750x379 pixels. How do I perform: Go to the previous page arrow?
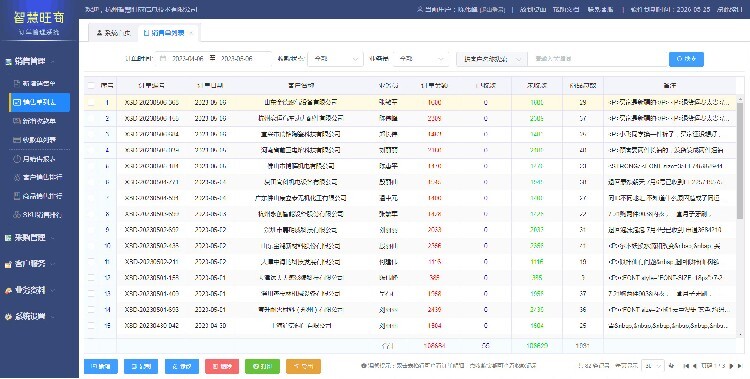pos(695,366)
